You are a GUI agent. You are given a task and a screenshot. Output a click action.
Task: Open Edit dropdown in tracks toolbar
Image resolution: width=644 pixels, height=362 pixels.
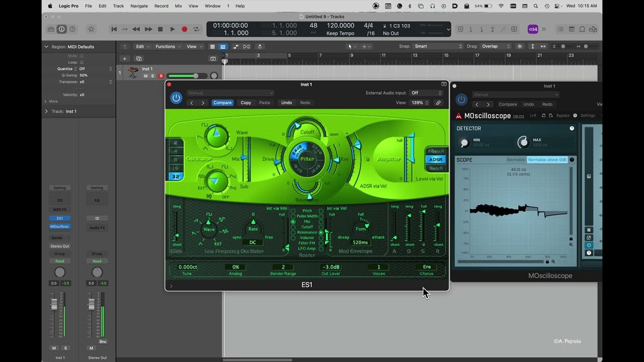point(142,46)
